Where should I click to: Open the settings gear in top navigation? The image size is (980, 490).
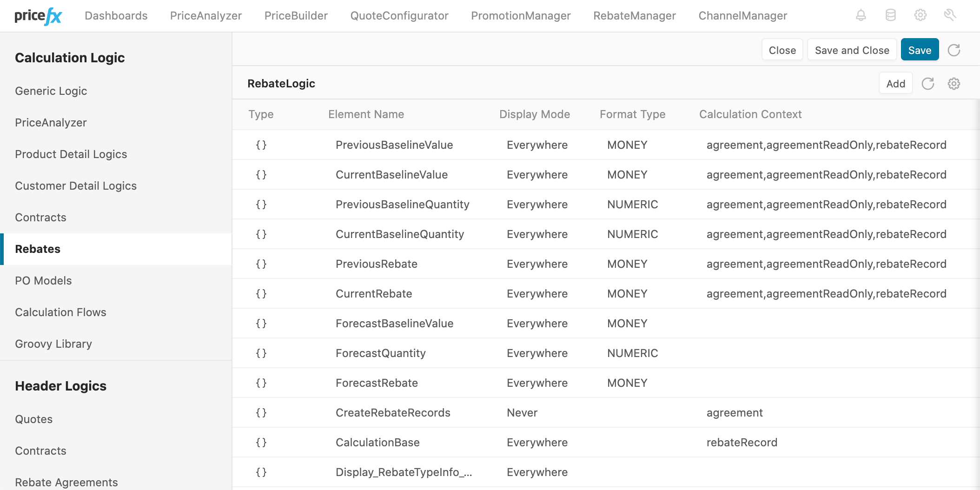(920, 15)
